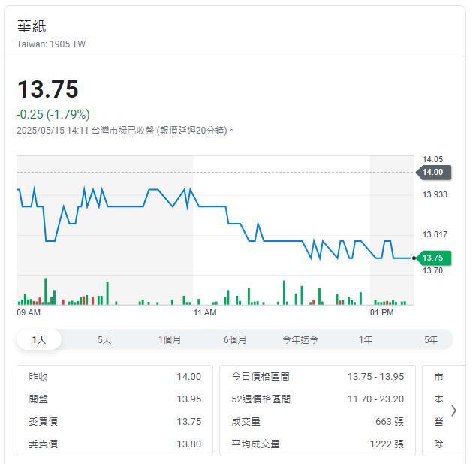The image size is (476, 464).
Task: Click the 13.817 y-axis label
Action: pos(435,234)
